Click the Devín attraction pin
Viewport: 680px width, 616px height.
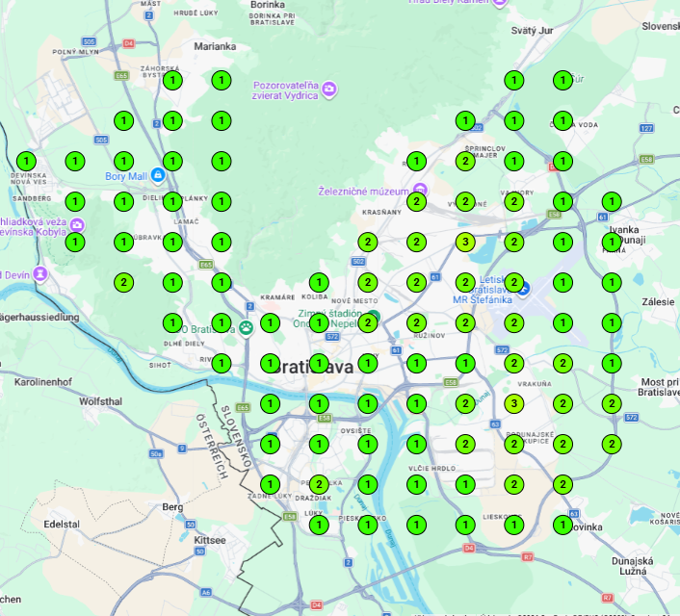[x=39, y=274]
